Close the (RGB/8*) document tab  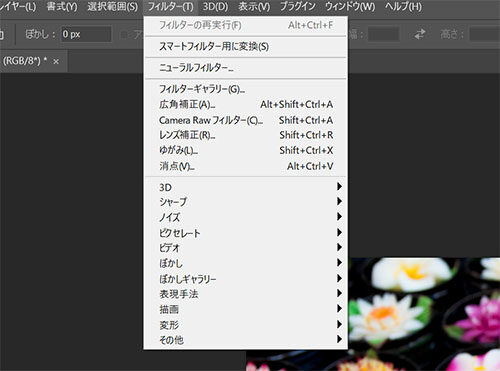point(56,62)
